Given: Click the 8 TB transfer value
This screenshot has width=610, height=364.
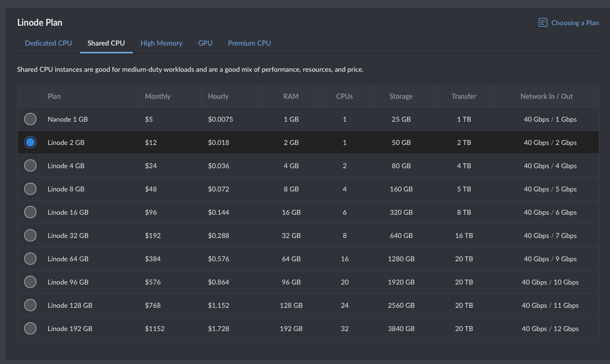Looking at the screenshot, I should click(x=464, y=212).
